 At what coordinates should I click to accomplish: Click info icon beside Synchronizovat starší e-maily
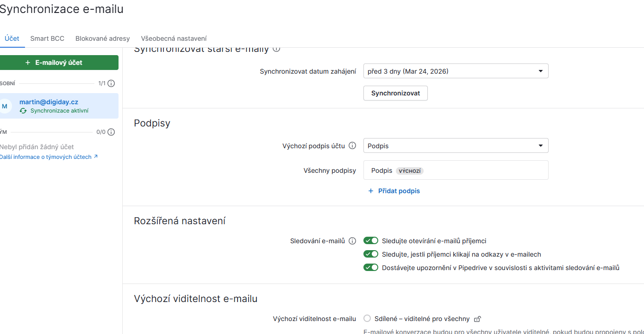point(276,49)
